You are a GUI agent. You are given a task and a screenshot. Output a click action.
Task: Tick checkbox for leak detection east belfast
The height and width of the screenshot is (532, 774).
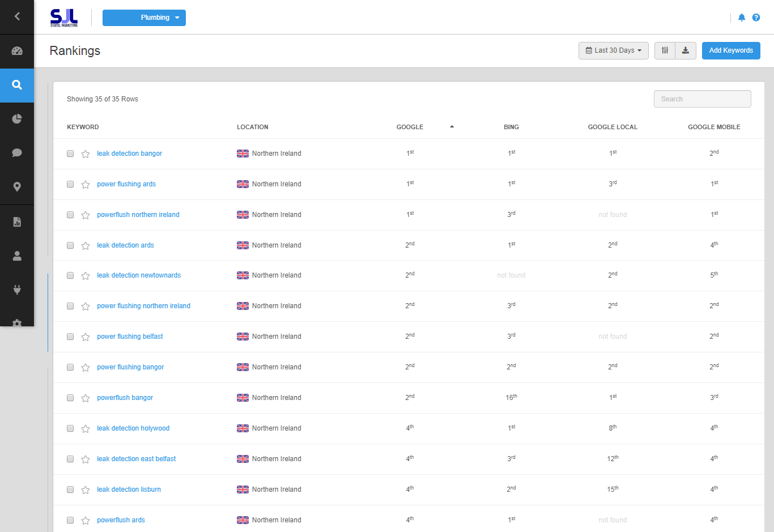(x=70, y=459)
